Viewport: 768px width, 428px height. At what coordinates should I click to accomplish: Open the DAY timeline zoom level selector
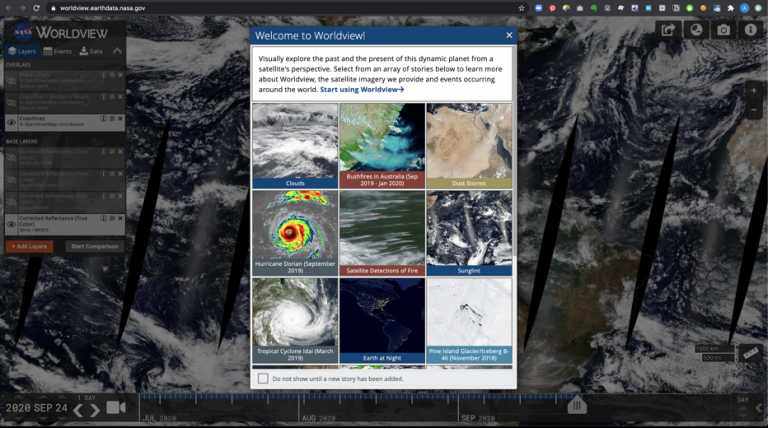click(x=743, y=400)
